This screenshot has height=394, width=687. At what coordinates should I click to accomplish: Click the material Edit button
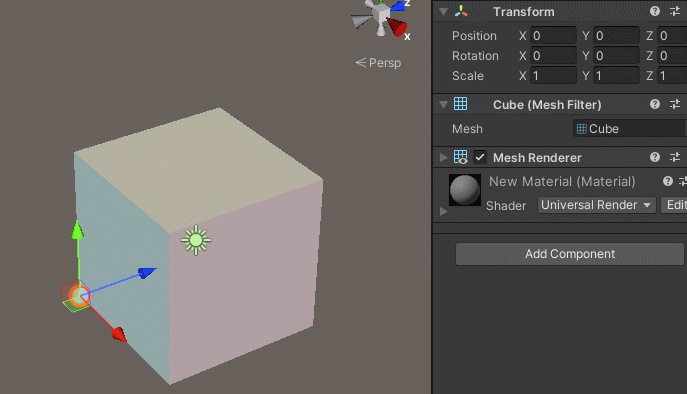click(x=674, y=205)
